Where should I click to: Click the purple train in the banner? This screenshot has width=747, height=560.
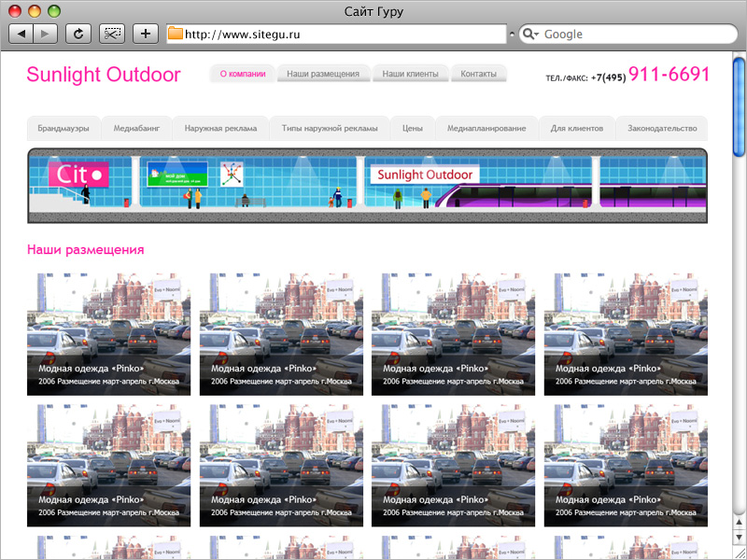click(571, 196)
